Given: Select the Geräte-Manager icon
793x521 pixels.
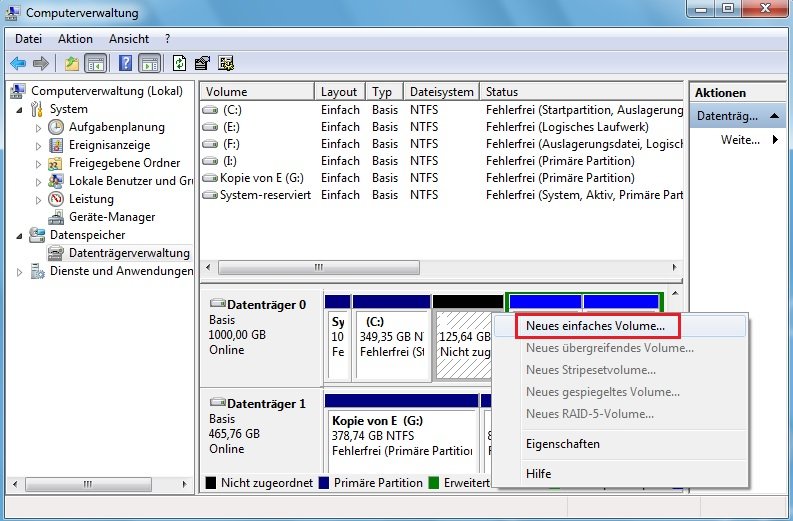Looking at the screenshot, I should point(56,217).
